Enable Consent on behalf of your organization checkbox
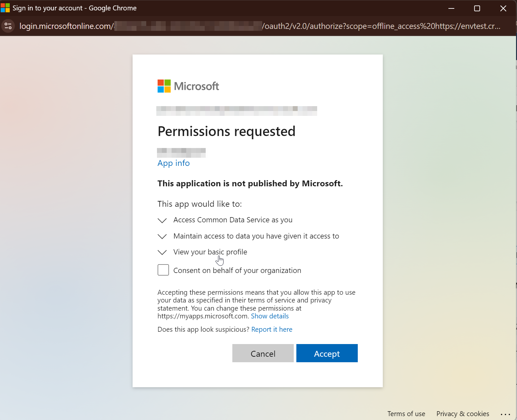The height and width of the screenshot is (420, 517). click(163, 270)
